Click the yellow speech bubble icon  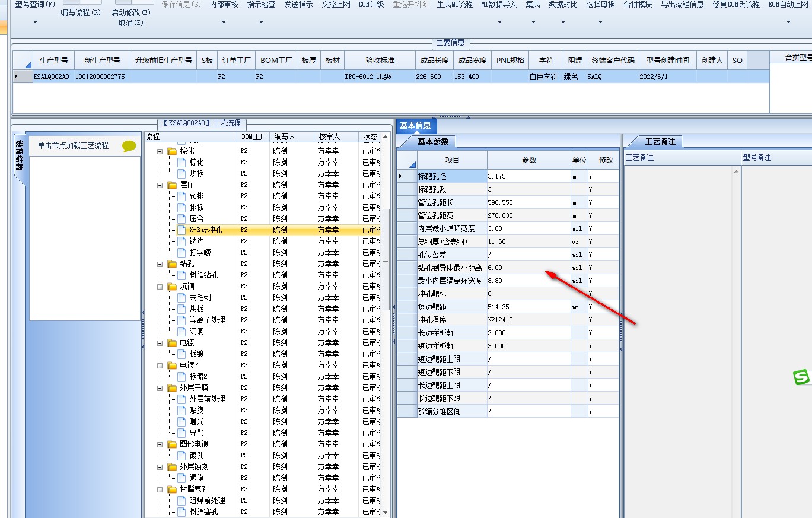[x=129, y=146]
